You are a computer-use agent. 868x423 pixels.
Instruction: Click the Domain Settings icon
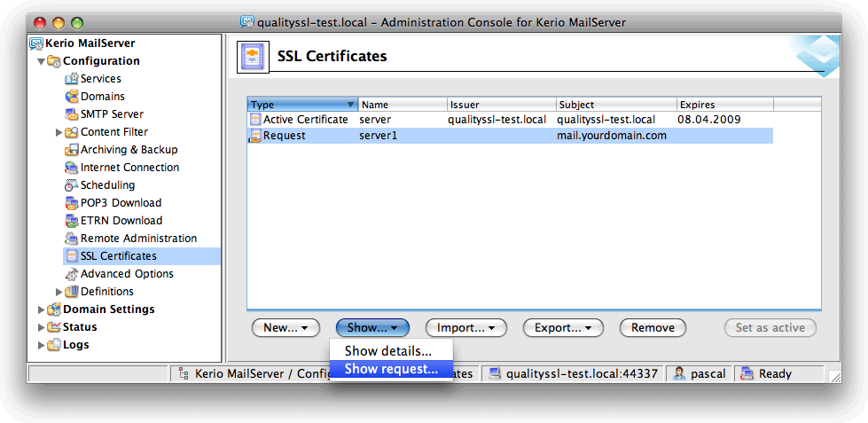pos(54,309)
